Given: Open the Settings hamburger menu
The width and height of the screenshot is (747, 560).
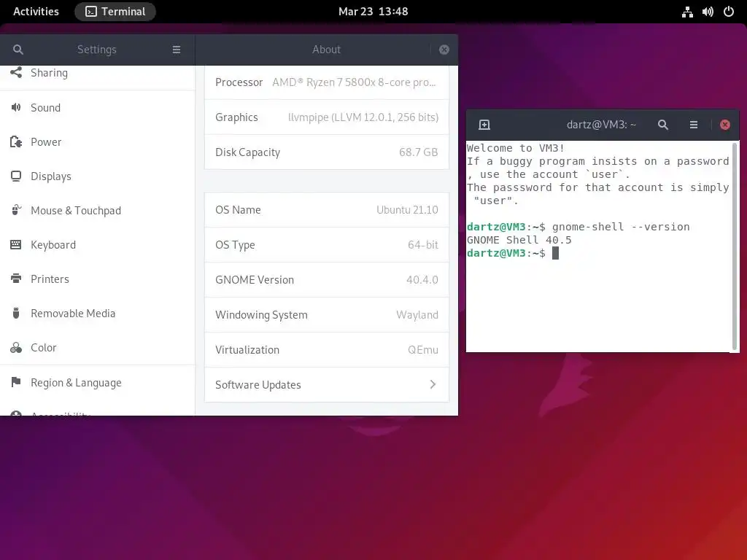Looking at the screenshot, I should pos(177,50).
